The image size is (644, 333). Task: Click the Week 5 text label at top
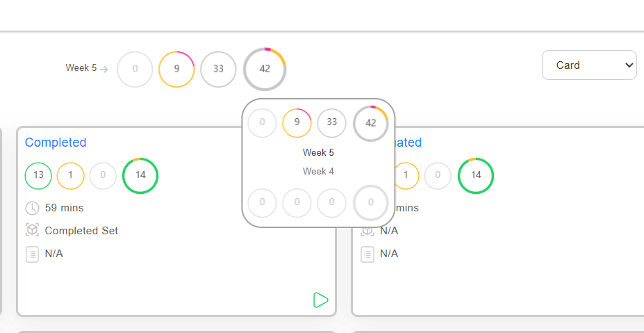[x=81, y=68]
